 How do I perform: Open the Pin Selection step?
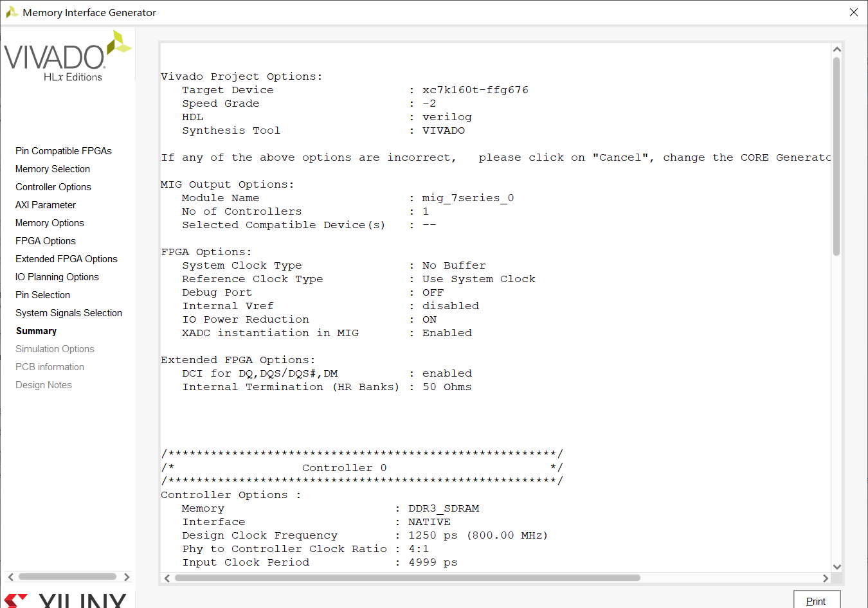[42, 294]
